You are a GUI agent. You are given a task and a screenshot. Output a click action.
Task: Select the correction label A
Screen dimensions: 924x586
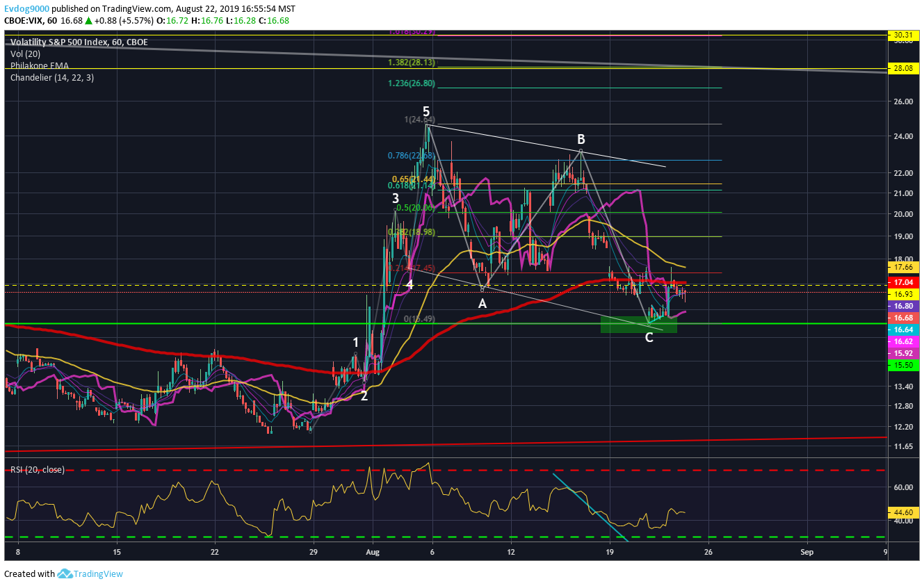tap(482, 303)
